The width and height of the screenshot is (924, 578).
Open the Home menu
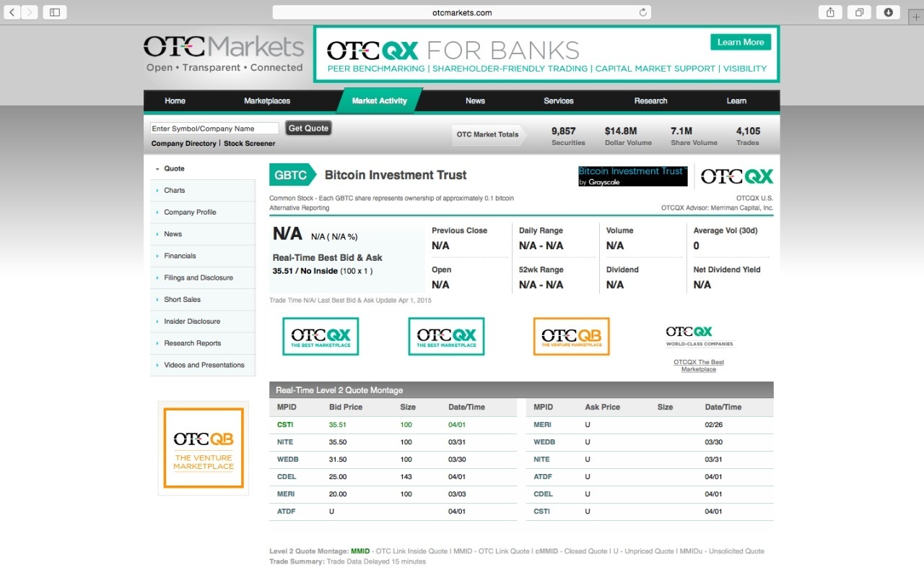pos(175,101)
